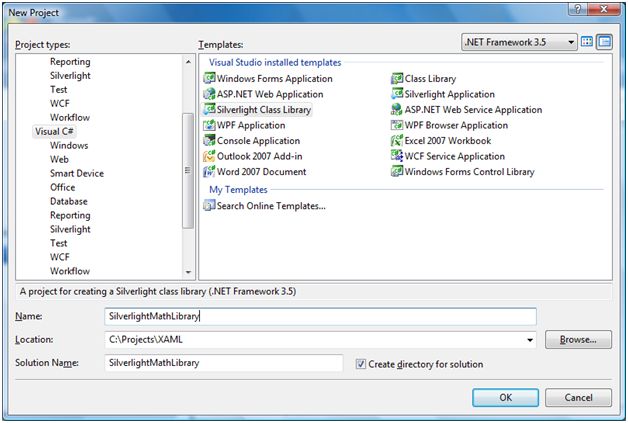Select Silverlight below Visual C# node

[70, 229]
